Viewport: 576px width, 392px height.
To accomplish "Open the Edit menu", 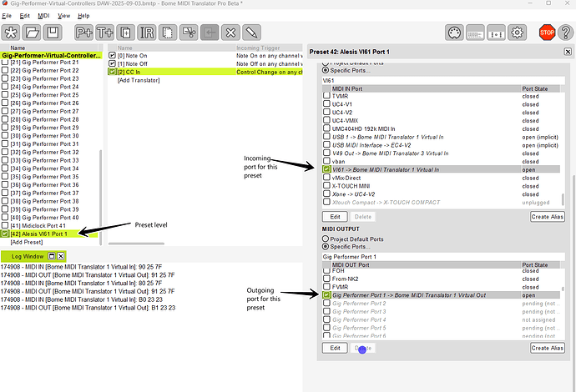I will pyautogui.click(x=24, y=16).
